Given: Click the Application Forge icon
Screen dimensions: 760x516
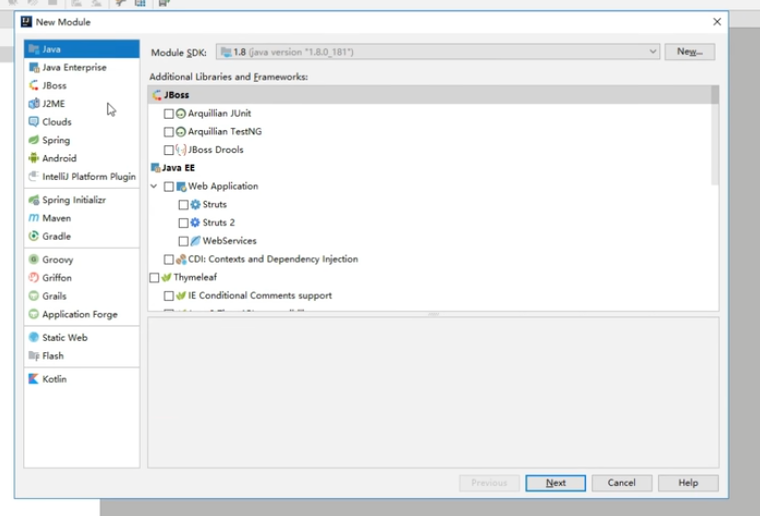Looking at the screenshot, I should [x=33, y=314].
